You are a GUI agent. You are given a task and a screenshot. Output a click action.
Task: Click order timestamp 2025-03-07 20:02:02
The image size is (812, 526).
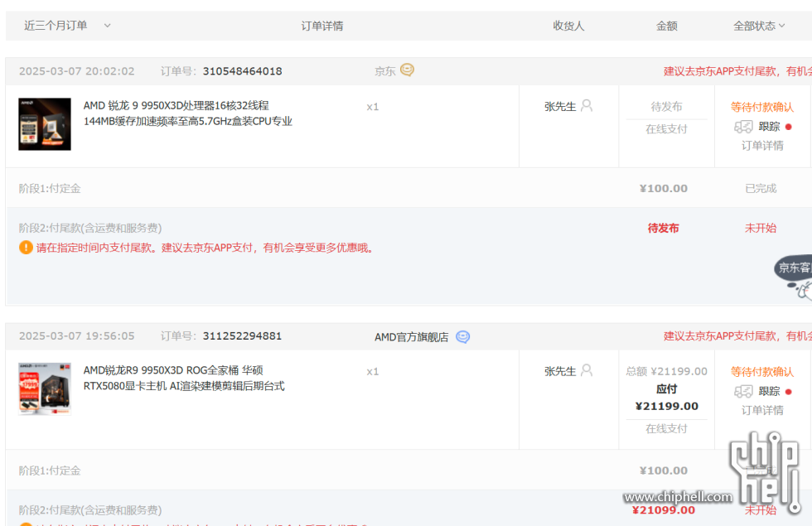(x=76, y=71)
